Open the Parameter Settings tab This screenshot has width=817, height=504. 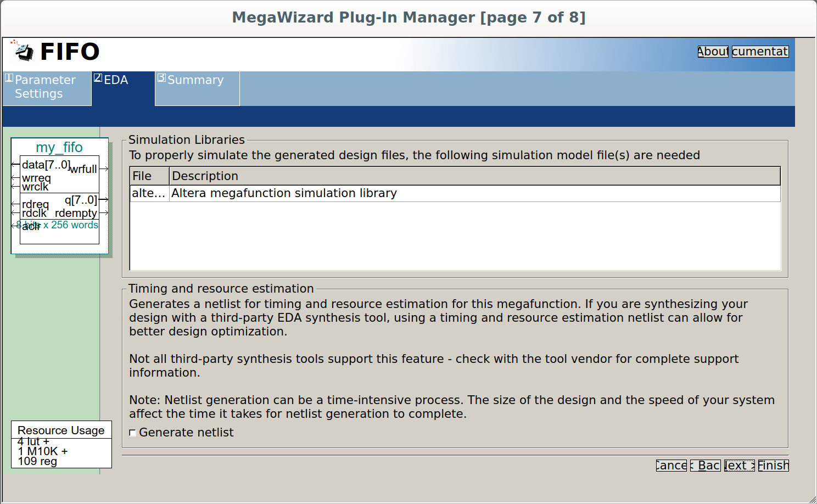click(x=47, y=88)
